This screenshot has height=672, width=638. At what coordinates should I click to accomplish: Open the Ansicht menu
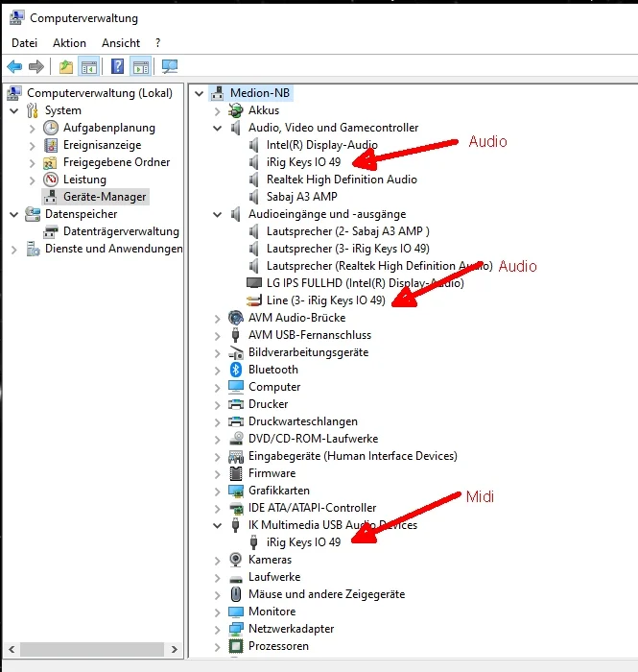(x=121, y=43)
